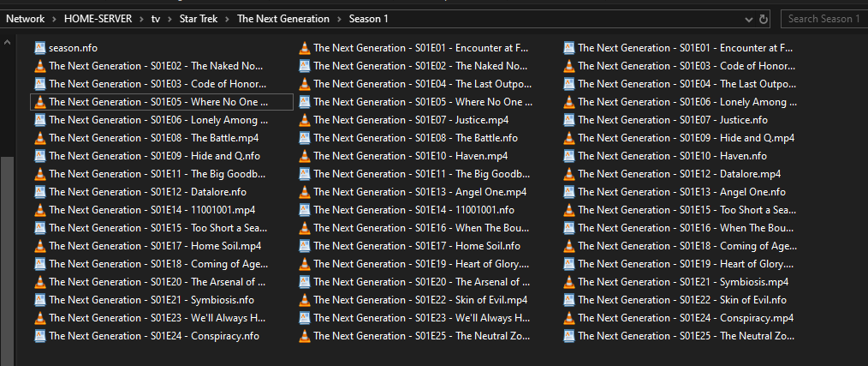The image size is (868, 366).
Task: Select the Angel One.mp4 file name
Action: (x=419, y=192)
